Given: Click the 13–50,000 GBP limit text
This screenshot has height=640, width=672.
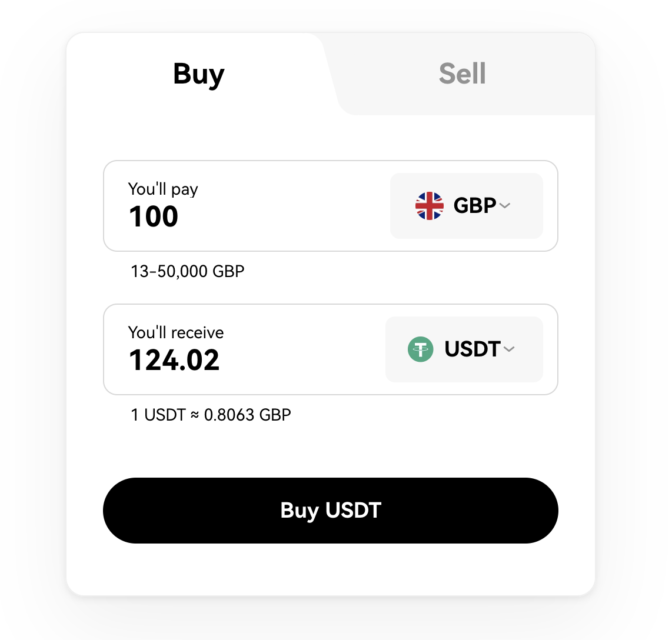Looking at the screenshot, I should 187,271.
